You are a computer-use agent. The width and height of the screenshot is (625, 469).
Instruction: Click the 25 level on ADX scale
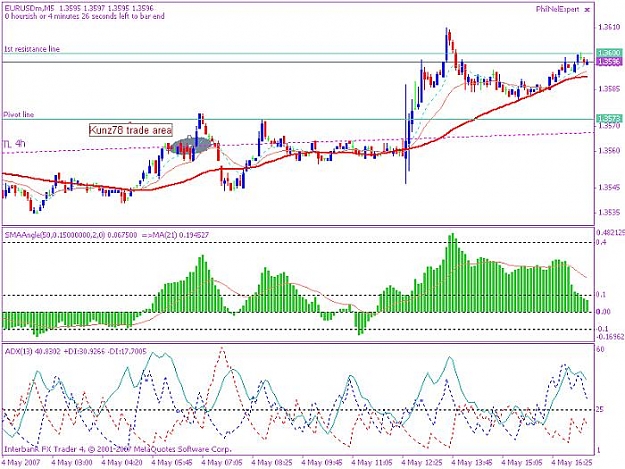(x=600, y=410)
